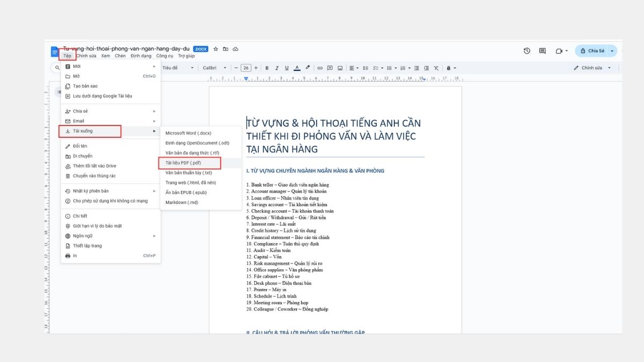
Task: Click the line spacing icon
Action: coord(365,68)
